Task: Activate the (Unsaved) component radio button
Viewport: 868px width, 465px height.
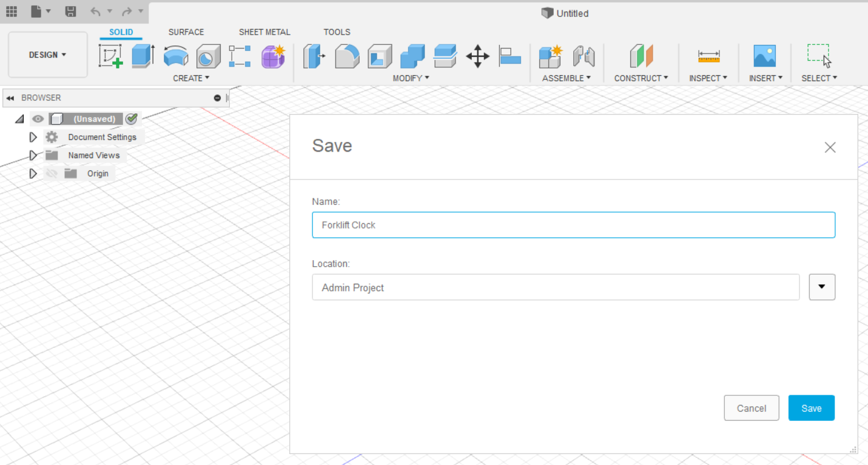Action: 132,119
